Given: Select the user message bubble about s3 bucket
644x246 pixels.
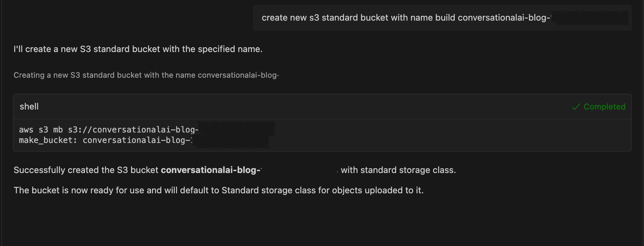Looking at the screenshot, I should (406, 18).
